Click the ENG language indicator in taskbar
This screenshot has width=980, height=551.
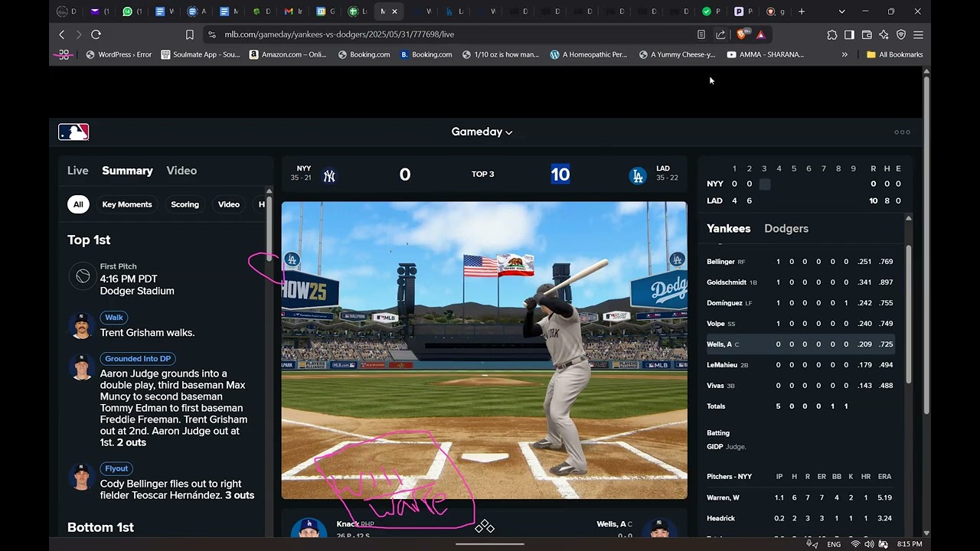point(834,544)
